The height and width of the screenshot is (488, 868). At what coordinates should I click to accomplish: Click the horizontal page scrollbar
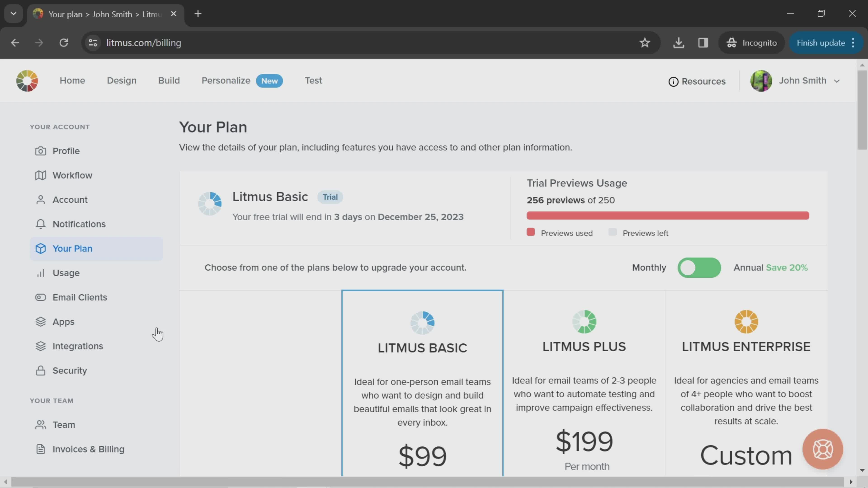click(428, 482)
